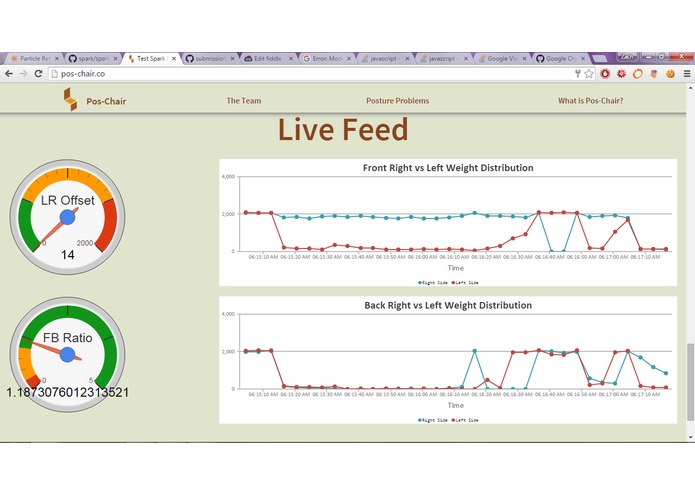Select Right Side legend in back chart
Screen dimensions: 695x494
[x=433, y=420]
